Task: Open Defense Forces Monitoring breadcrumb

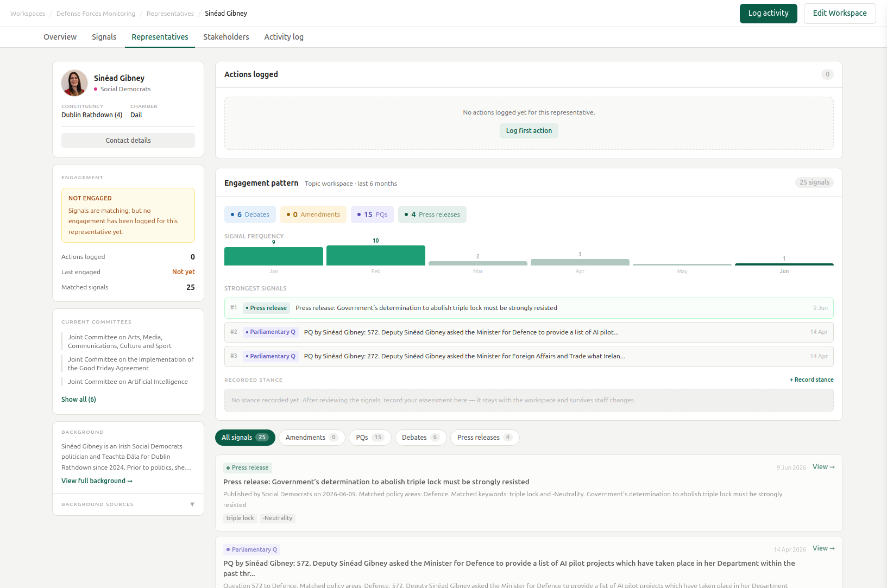Action: (96, 14)
